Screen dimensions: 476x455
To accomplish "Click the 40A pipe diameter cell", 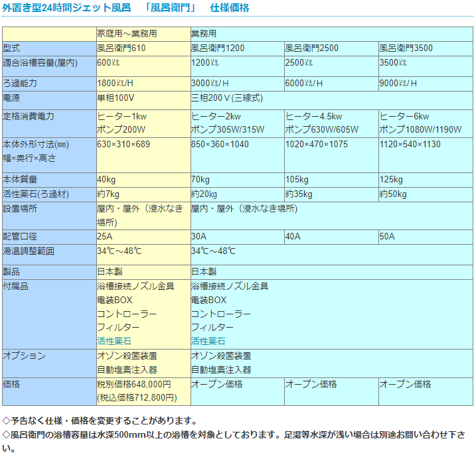I will pos(331,237).
